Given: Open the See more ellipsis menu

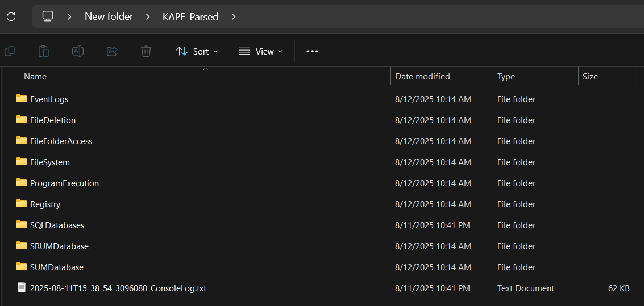Looking at the screenshot, I should [312, 51].
